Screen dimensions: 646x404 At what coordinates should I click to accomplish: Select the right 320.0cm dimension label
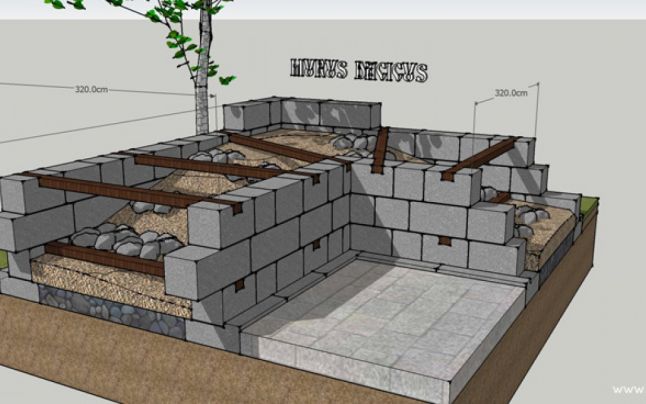[511, 93]
